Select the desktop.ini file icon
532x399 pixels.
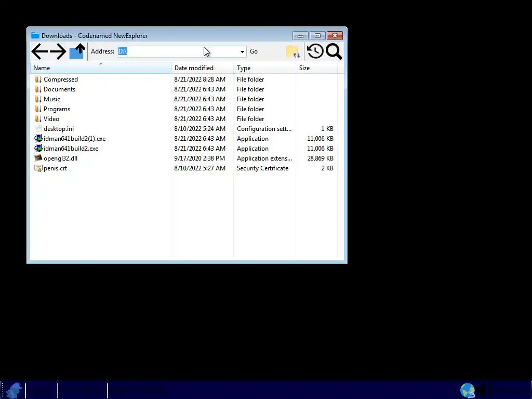[x=38, y=129]
